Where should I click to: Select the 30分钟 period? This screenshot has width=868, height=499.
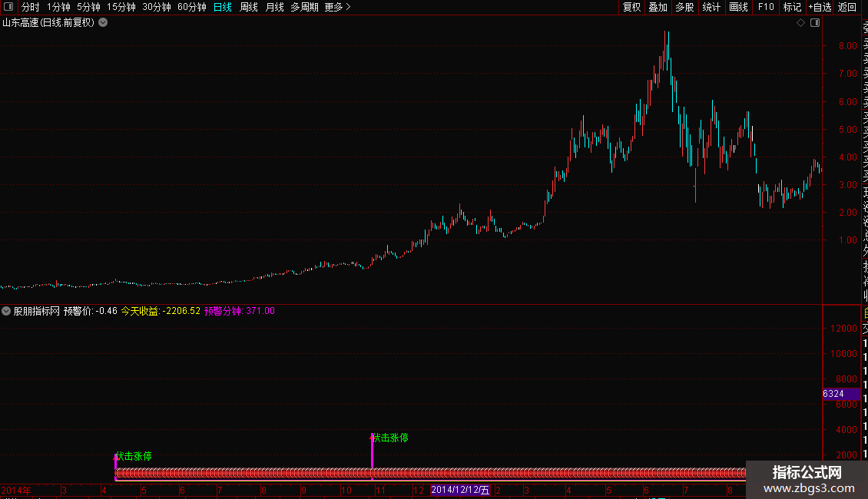tap(156, 7)
